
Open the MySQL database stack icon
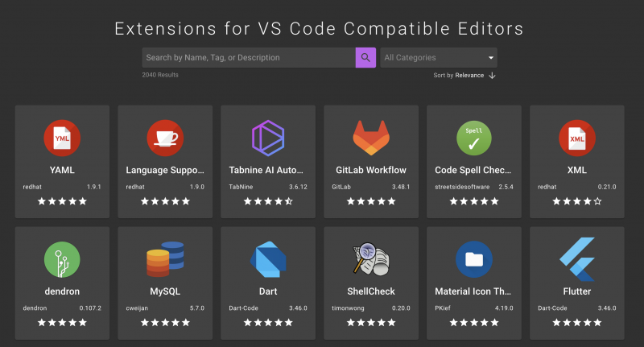165,259
